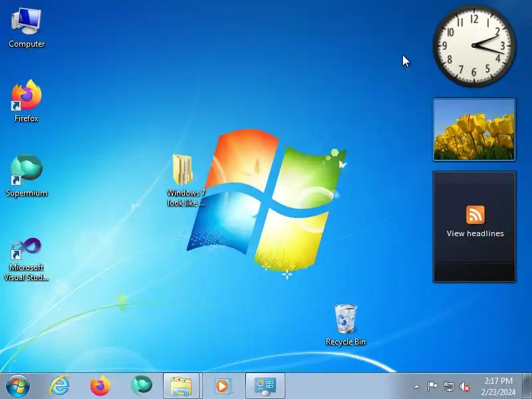532x399 pixels.
Task: Click the Show desktop button
Action: (x=527, y=386)
